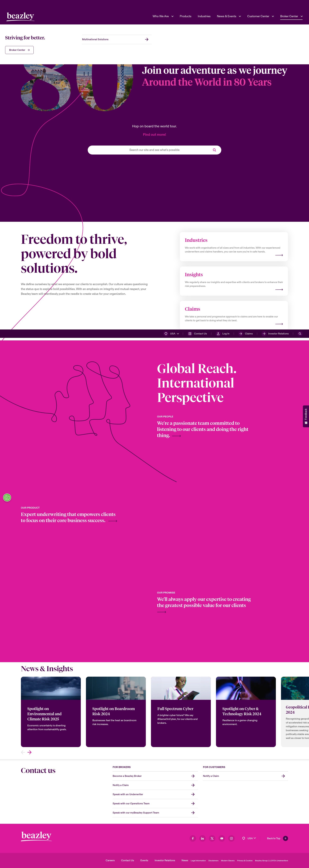Click into the site search field

click(x=154, y=150)
